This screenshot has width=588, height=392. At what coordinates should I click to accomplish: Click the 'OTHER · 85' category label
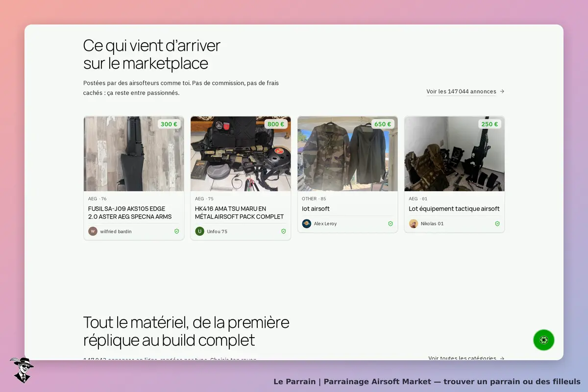click(314, 199)
